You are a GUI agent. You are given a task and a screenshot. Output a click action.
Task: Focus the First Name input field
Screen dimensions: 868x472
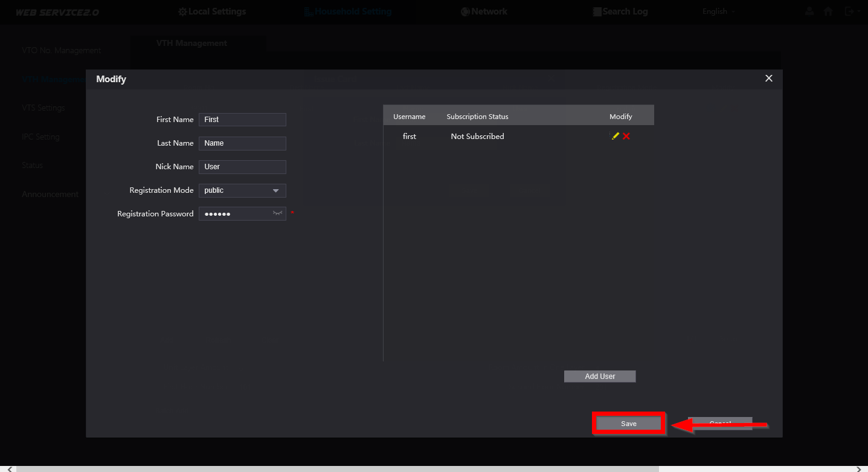242,120
